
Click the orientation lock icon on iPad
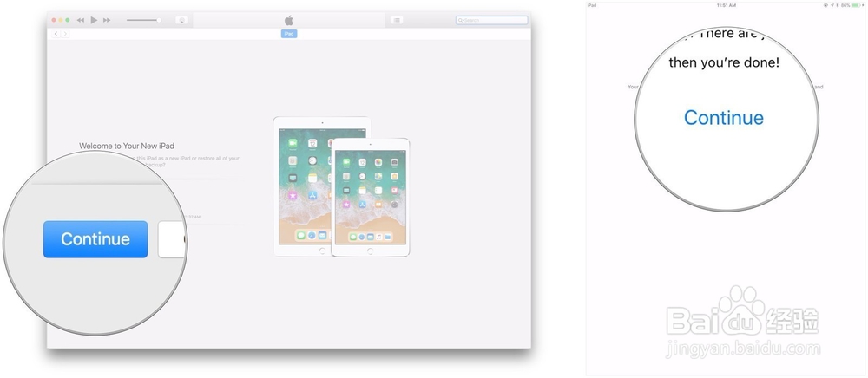tap(826, 5)
